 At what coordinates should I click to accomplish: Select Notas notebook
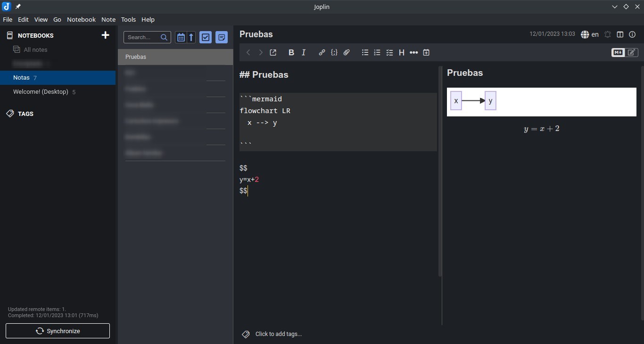pos(58,78)
